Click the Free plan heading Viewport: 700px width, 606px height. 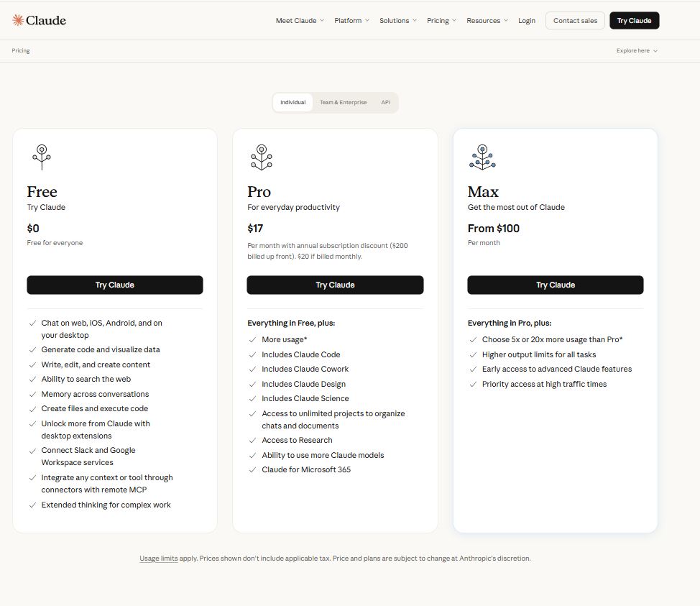(42, 192)
